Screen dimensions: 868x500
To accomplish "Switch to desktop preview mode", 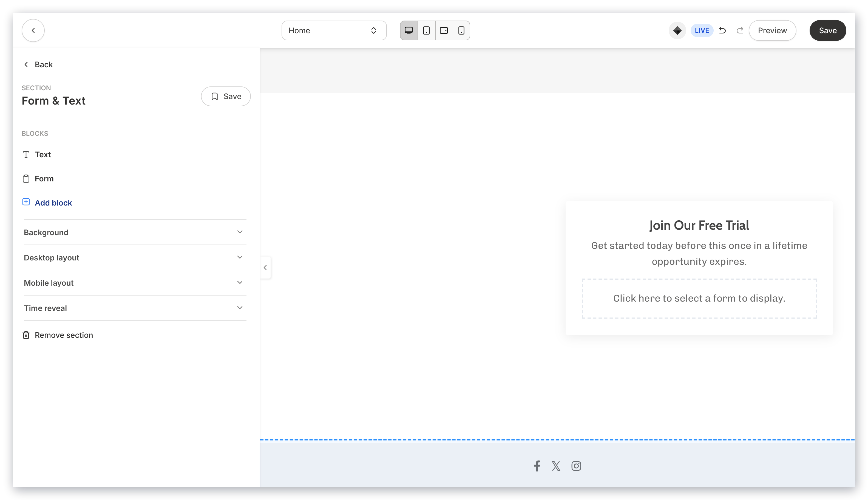I will (409, 30).
